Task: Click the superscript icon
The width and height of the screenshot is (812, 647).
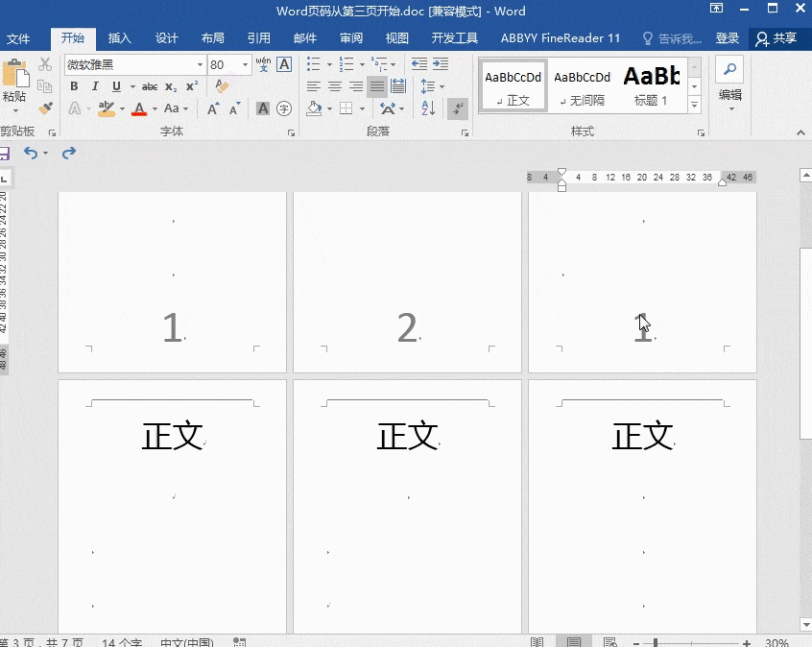Action: pos(192,86)
